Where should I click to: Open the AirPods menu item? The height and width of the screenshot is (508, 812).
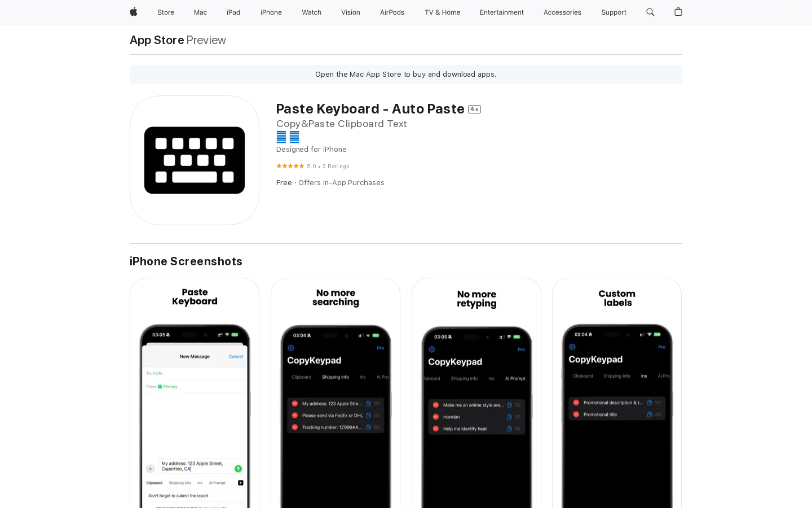click(x=392, y=12)
